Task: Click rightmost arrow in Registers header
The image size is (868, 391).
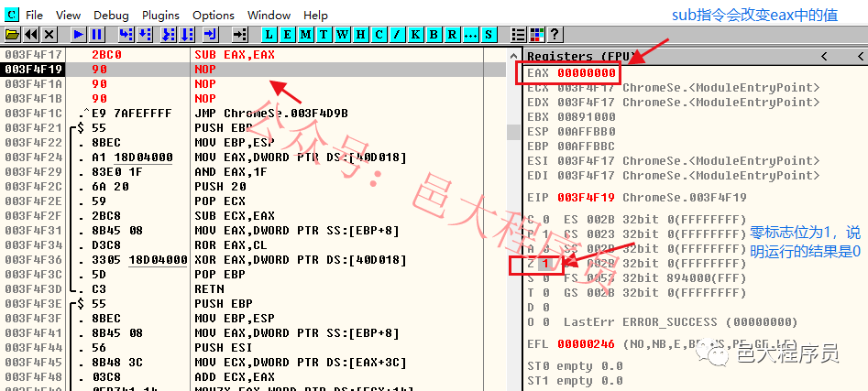Action: pyautogui.click(x=861, y=56)
